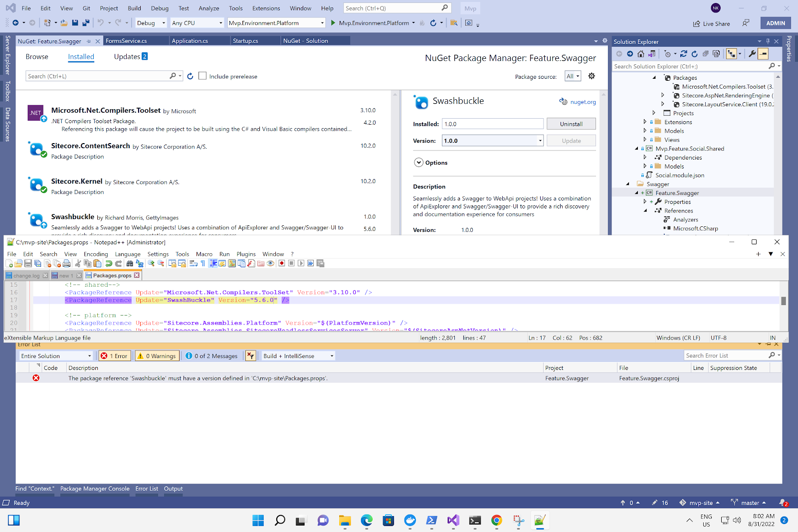Collapse Feature.Swagger project node
798x532 pixels.
coord(636,193)
